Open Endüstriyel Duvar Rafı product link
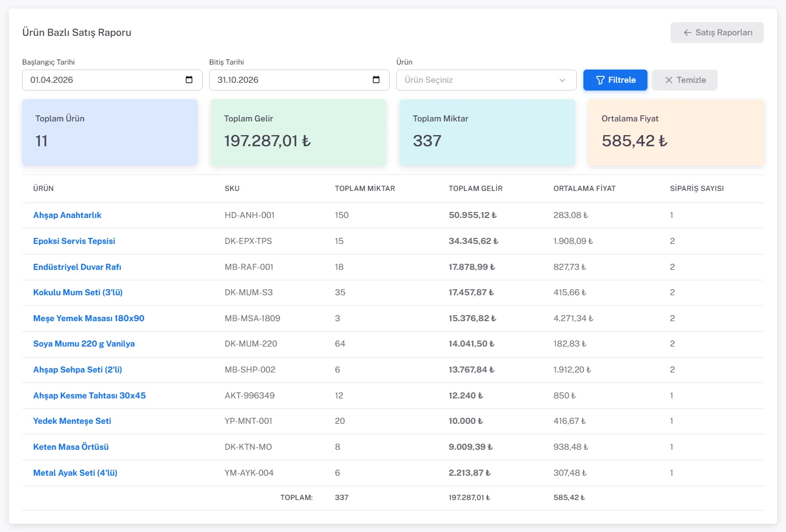The height and width of the screenshot is (532, 786). coord(77,267)
